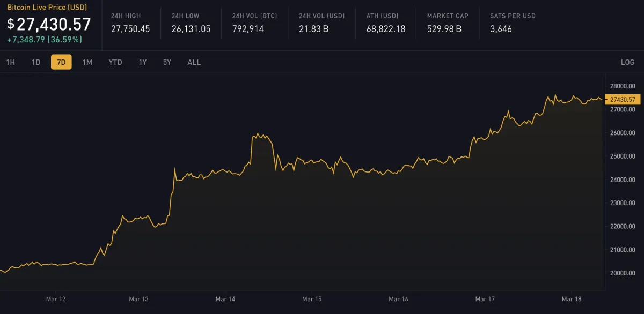This screenshot has width=644, height=314.
Task: Show ALL price history
Action: click(x=194, y=62)
